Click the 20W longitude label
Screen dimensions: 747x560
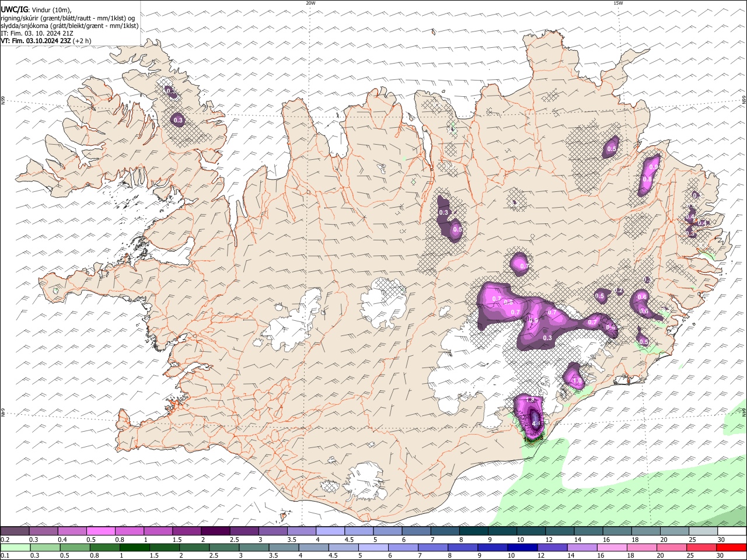[310, 3]
